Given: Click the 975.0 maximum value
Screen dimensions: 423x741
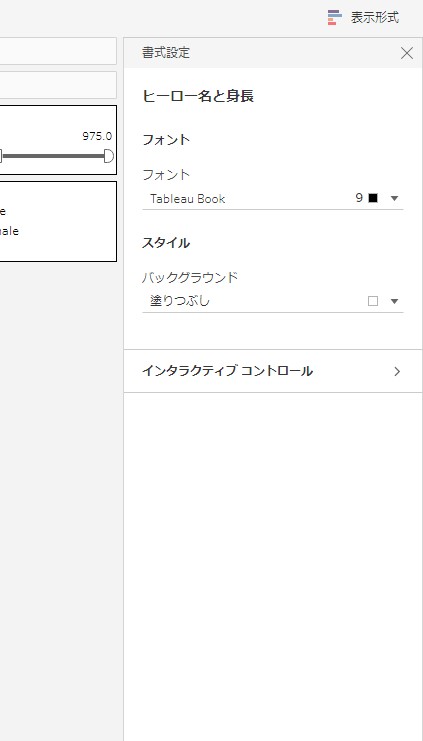Looking at the screenshot, I should tap(97, 137).
